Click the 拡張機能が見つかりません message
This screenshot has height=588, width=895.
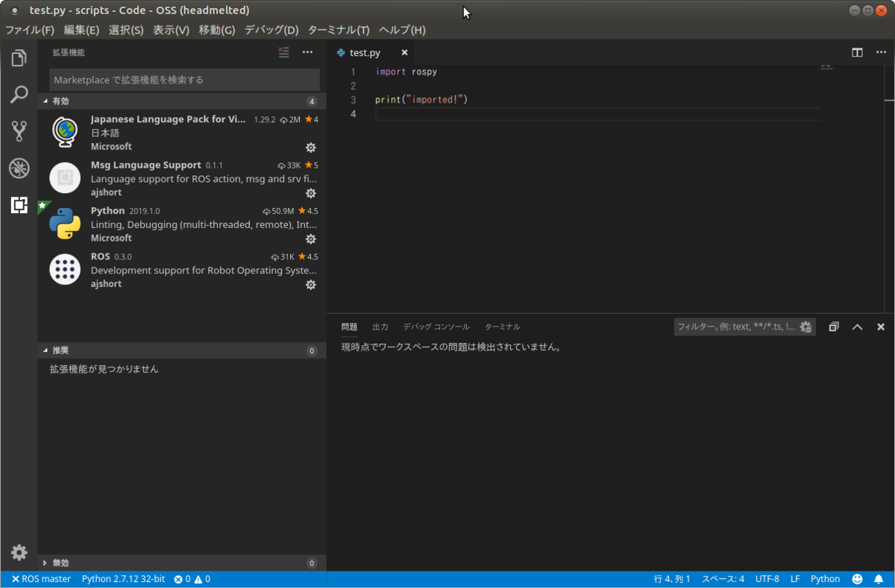coord(104,369)
